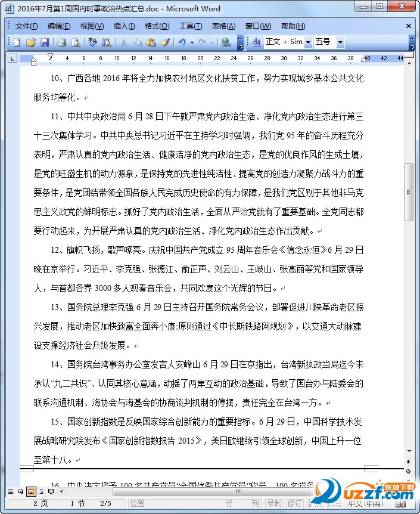
Task: Expand the Undo history dropdown
Action: tap(192, 42)
